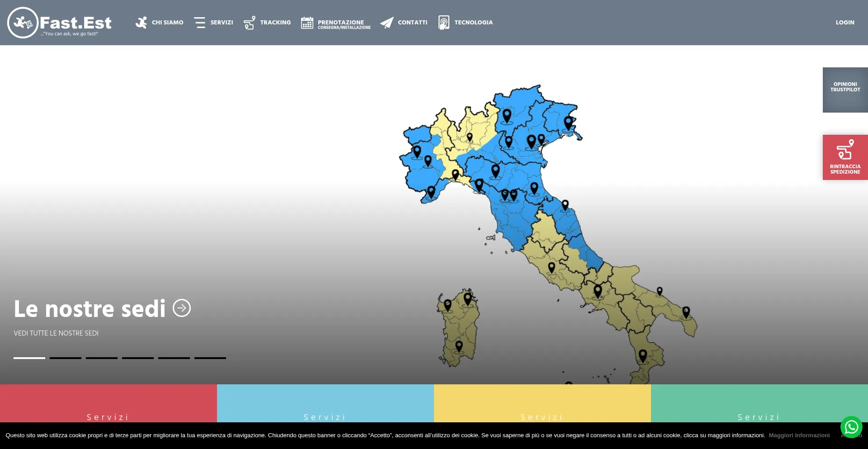Viewport: 868px width, 449px height.
Task: Open Maggiori Informazioni cookie link
Action: pos(799,435)
